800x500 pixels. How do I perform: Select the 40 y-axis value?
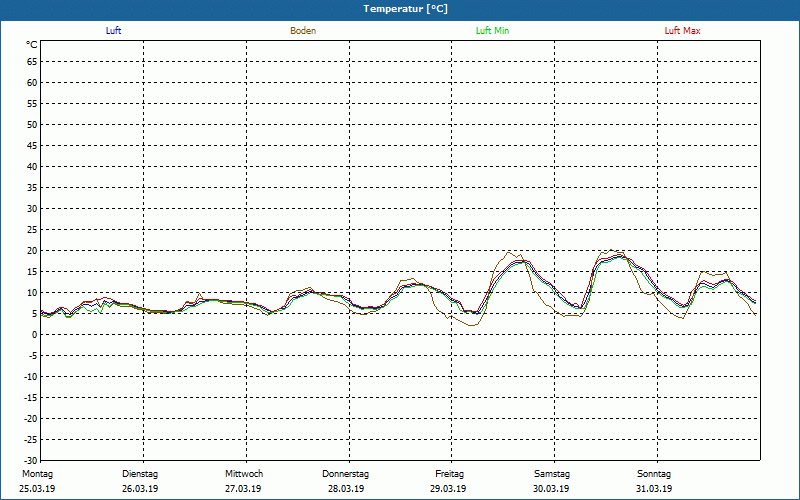coord(32,166)
